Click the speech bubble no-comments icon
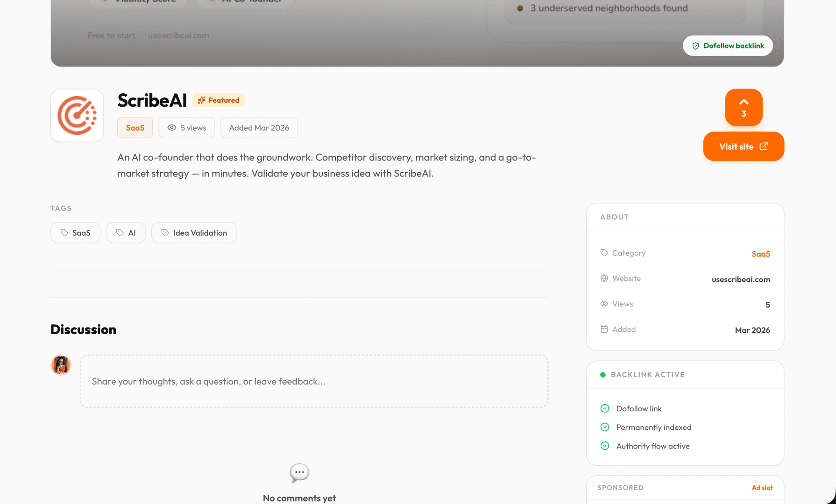The image size is (836, 504). click(299, 473)
